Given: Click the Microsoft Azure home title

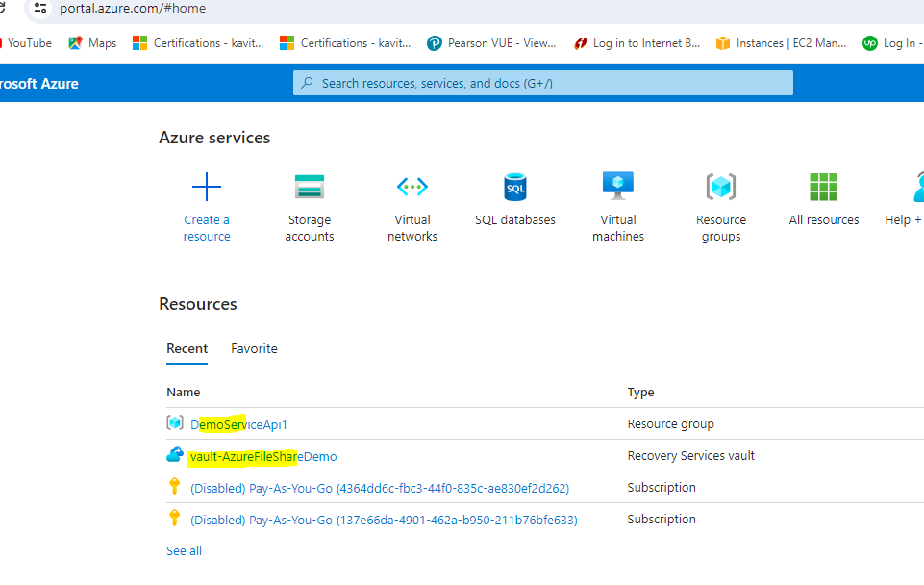Looking at the screenshot, I should (38, 83).
